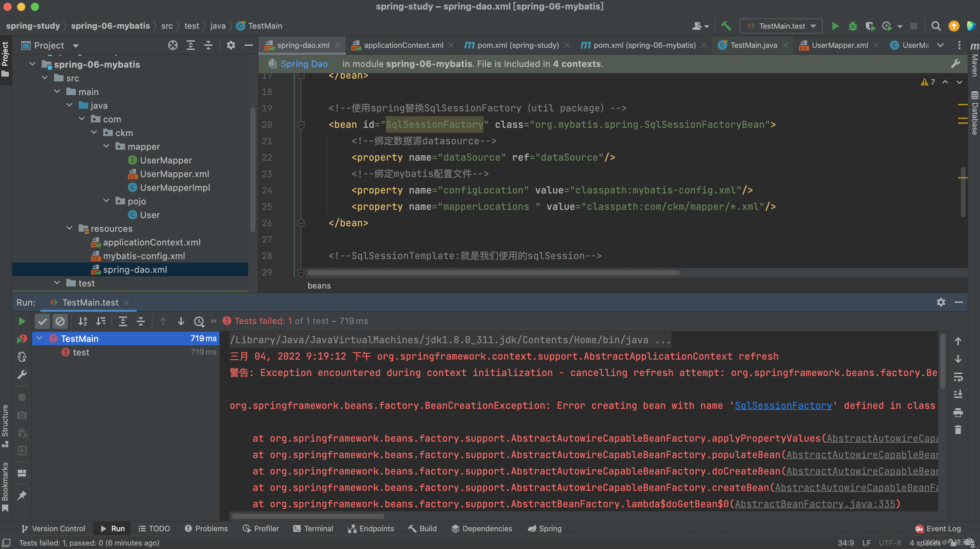Toggle show ignored tests
The width and height of the screenshot is (980, 549).
coord(60,321)
